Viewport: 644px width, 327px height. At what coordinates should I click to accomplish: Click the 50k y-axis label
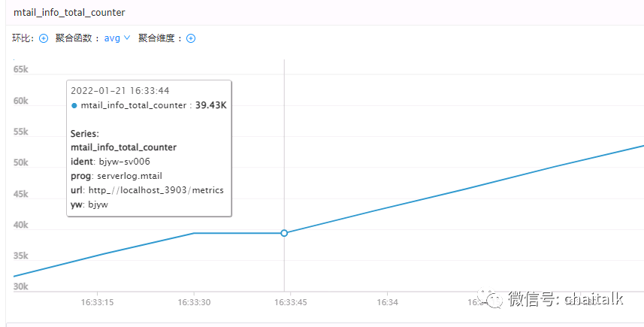click(x=21, y=162)
